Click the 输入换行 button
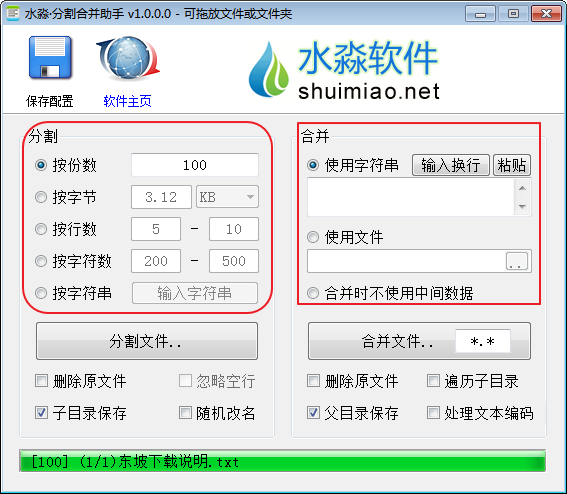 (x=451, y=165)
